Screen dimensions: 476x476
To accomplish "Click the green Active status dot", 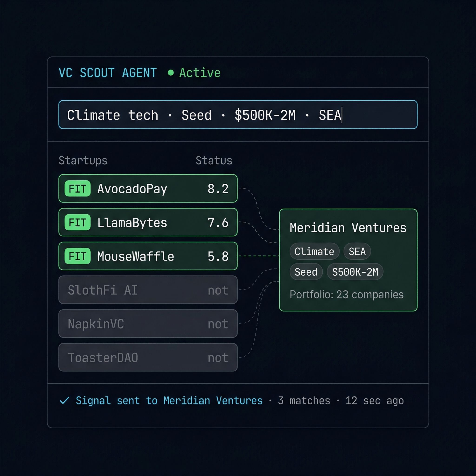I will [x=171, y=73].
